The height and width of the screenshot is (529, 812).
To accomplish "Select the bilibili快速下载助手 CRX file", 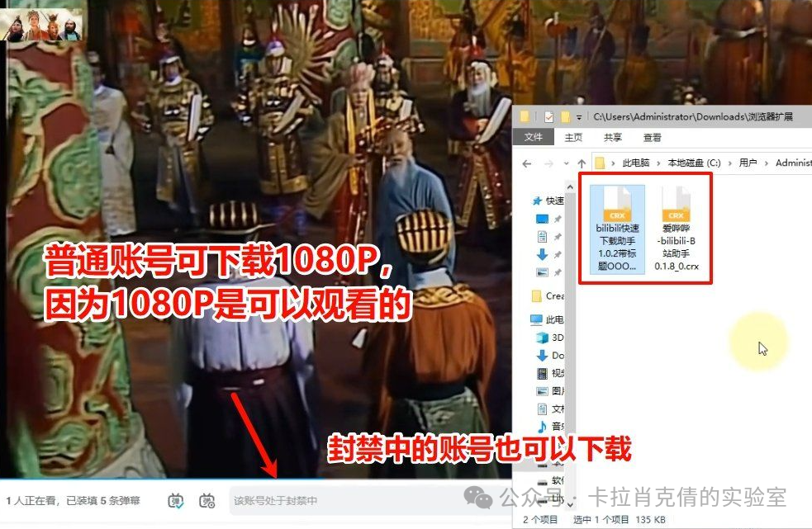I will click(617, 229).
